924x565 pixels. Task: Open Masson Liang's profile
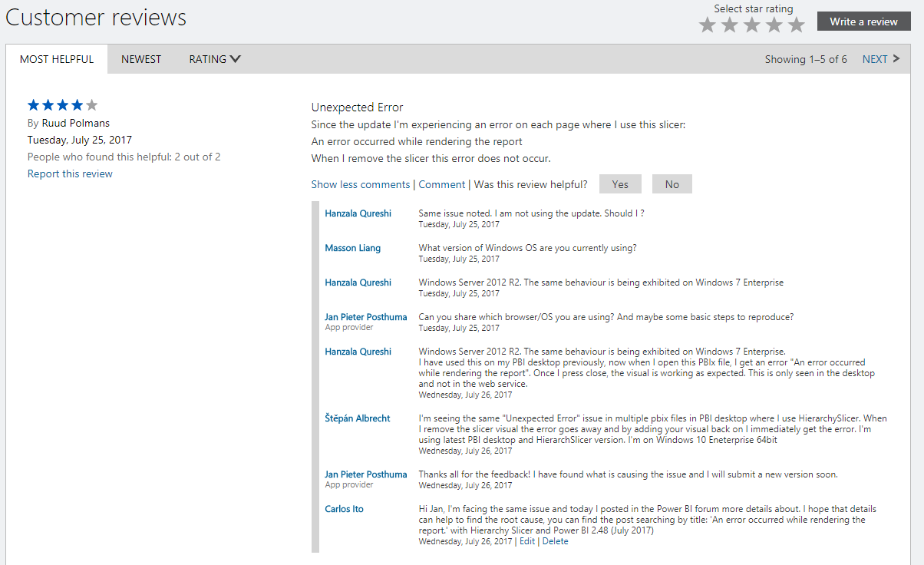[352, 248]
